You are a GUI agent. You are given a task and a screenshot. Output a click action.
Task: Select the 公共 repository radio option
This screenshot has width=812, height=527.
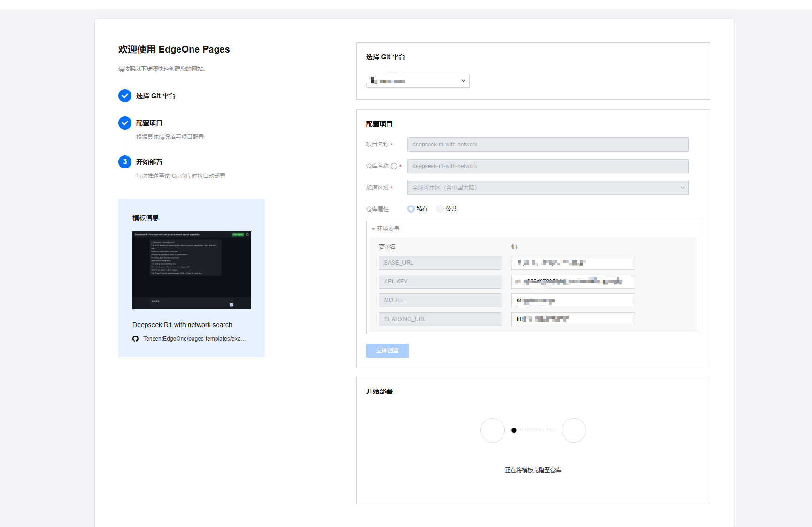click(440, 209)
